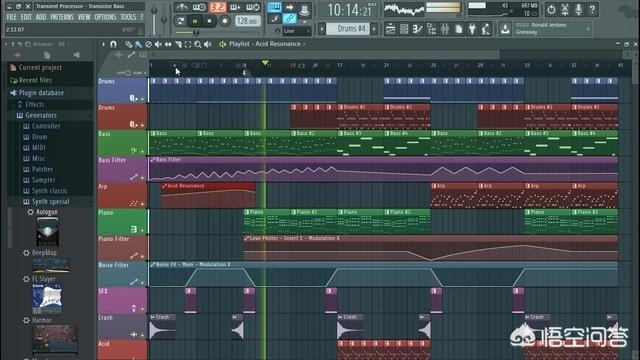The width and height of the screenshot is (640, 360).
Task: Click the FL Slayer plugin thumbnail
Action: (x=47, y=300)
